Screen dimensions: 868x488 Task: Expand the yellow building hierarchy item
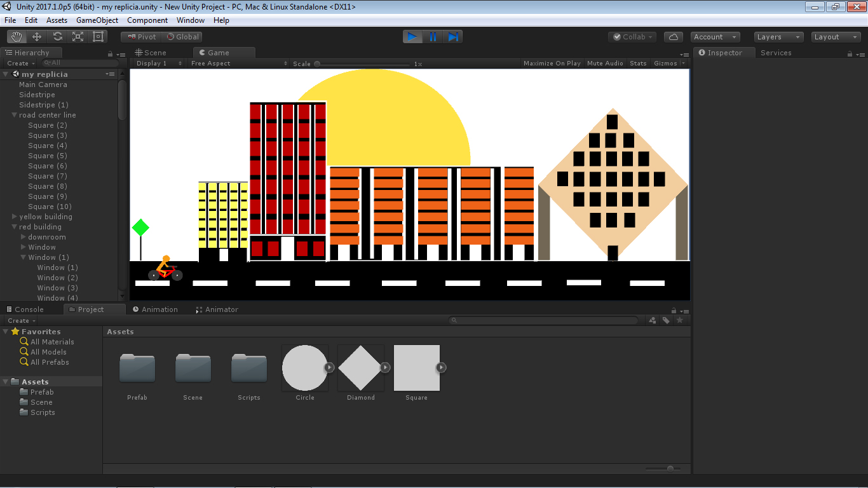coord(15,217)
